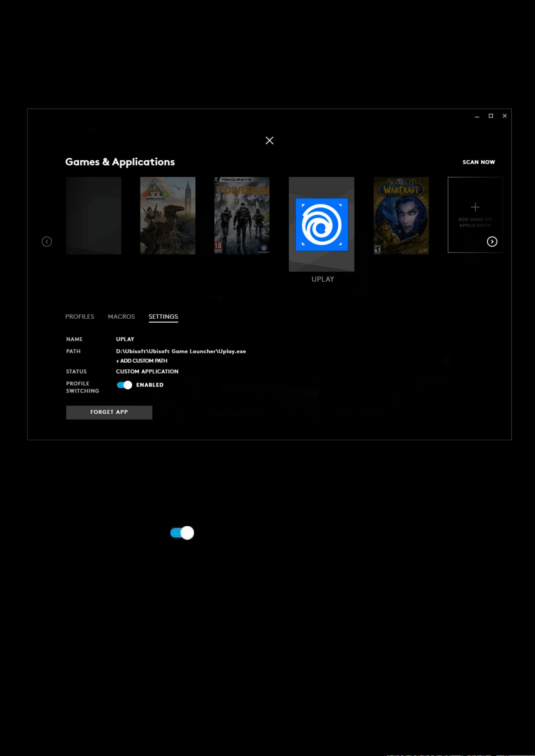Select the ARK Survival Evolved game cover

168,216
